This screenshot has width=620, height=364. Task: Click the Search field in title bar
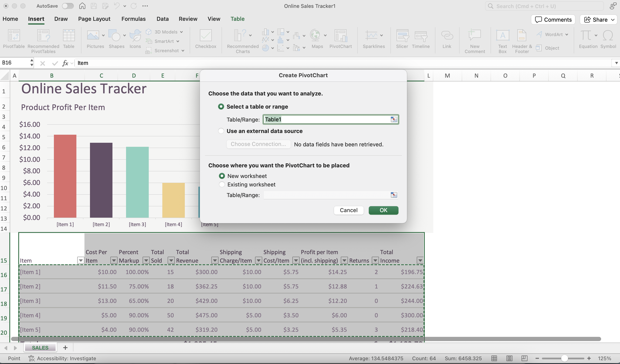click(544, 6)
